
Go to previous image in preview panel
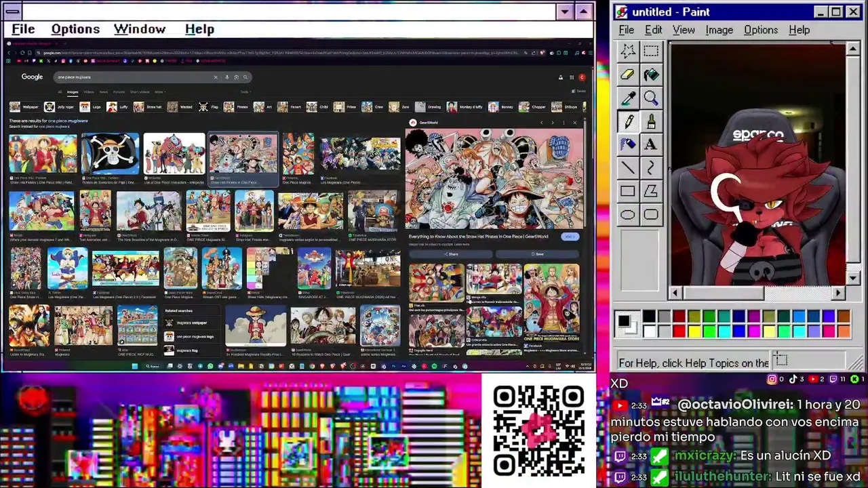(x=541, y=123)
